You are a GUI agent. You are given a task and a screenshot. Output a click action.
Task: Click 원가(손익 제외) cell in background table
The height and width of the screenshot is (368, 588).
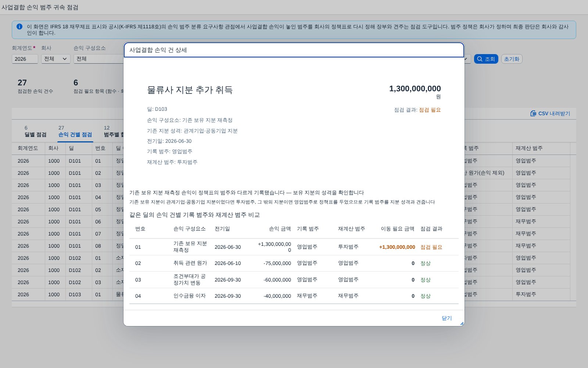pyautogui.click(x=486, y=173)
